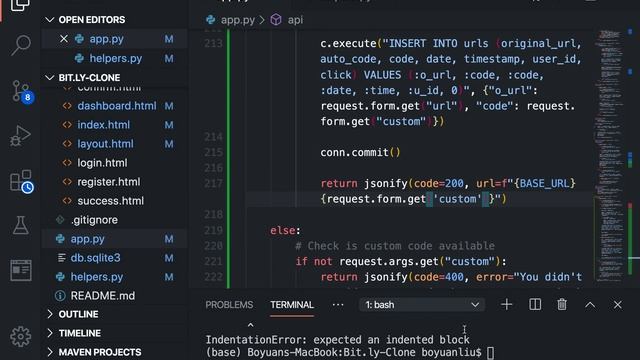The height and width of the screenshot is (360, 640).
Task: Close the terminal panel
Action: tap(617, 304)
